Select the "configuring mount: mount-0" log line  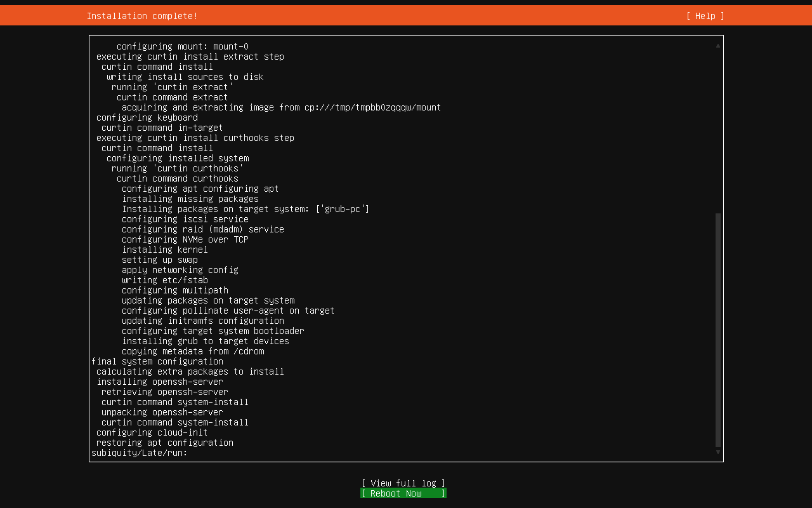183,46
